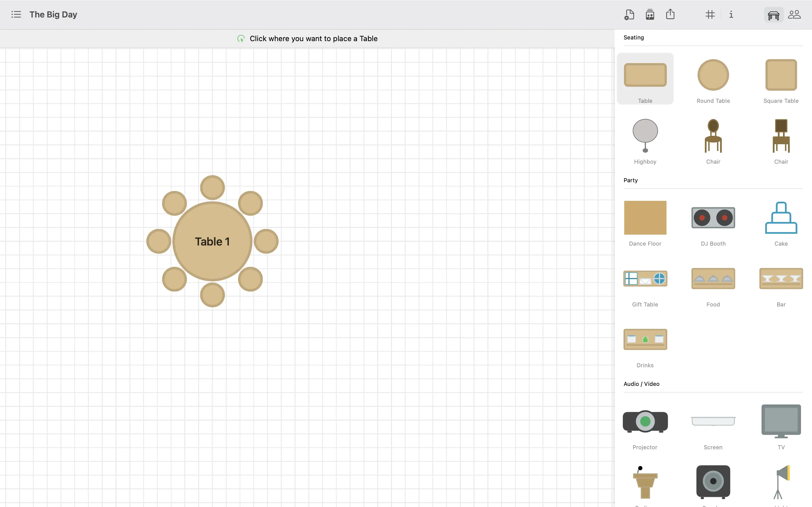Viewport: 812px width, 507px height.
Task: Open the info inspector icon
Action: pos(731,14)
